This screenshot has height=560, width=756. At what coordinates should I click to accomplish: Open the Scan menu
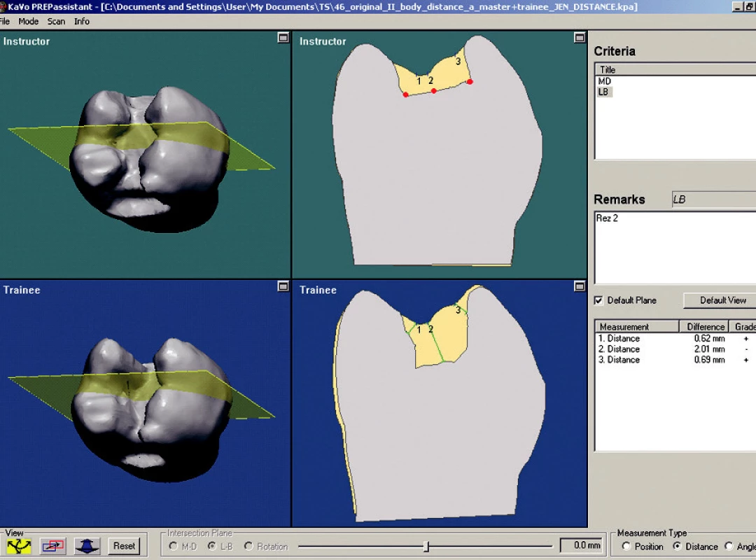(56, 21)
